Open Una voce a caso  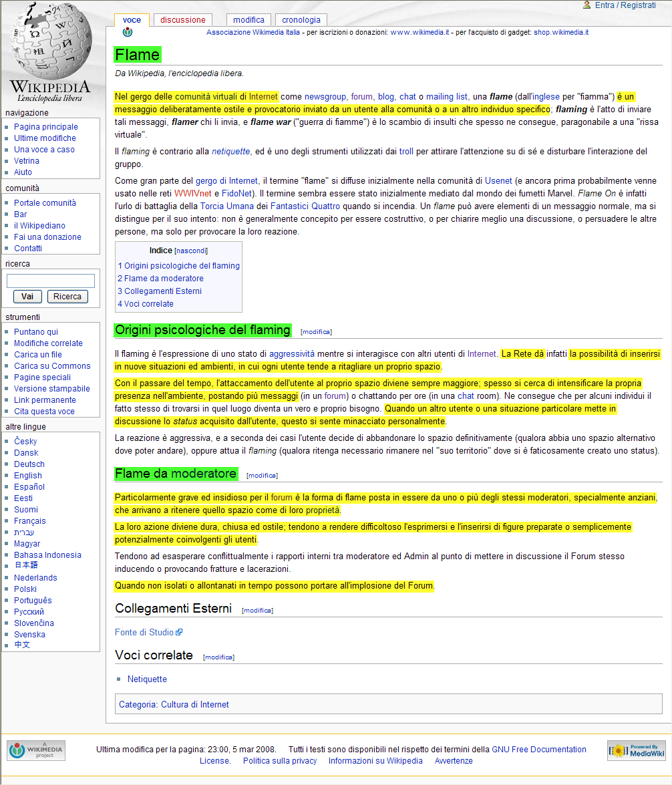click(x=44, y=150)
